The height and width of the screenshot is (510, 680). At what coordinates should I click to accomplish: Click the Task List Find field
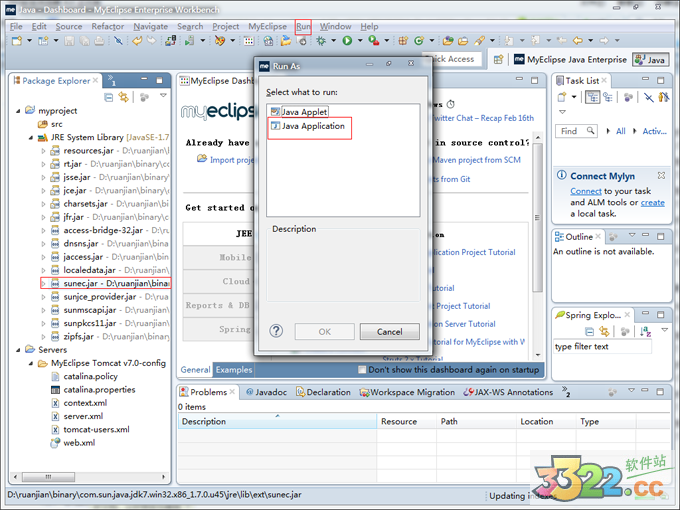click(576, 131)
